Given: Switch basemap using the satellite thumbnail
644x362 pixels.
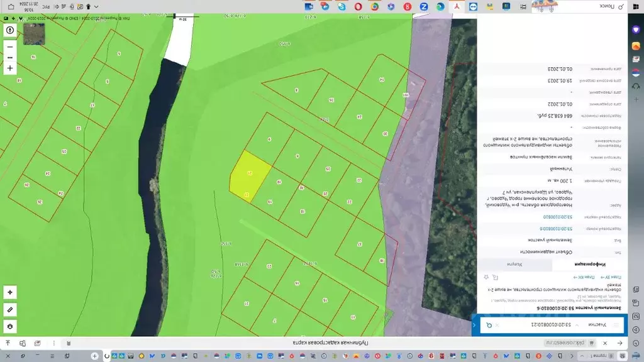Looking at the screenshot, I should 34,34.
